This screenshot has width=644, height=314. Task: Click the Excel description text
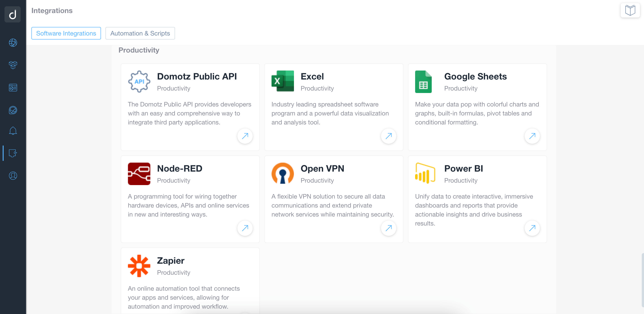330,113
